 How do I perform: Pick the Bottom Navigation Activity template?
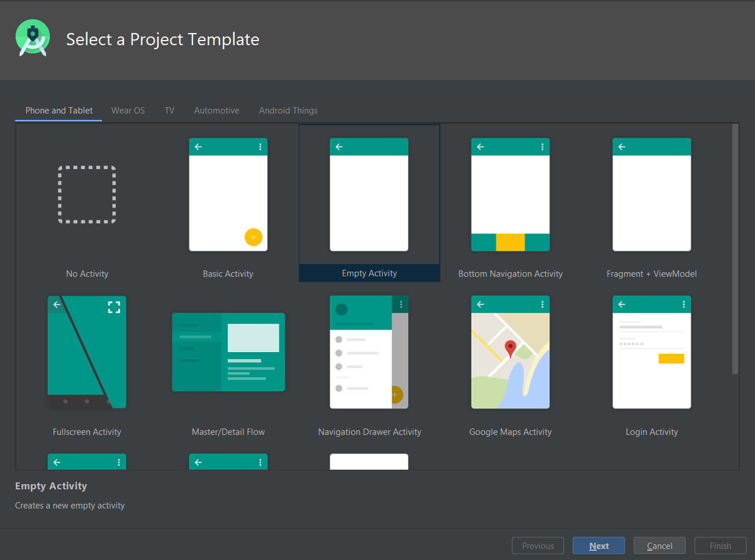tap(510, 195)
